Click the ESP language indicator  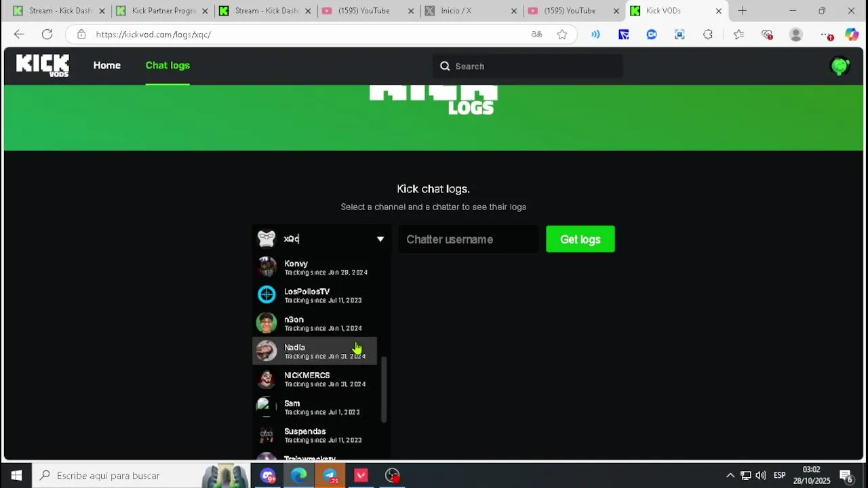pyautogui.click(x=780, y=476)
